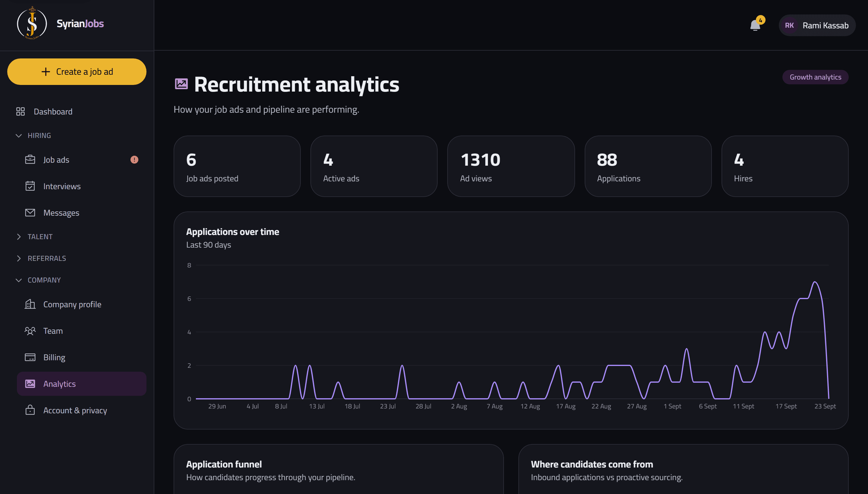Expand the TALENT section chevron

19,237
